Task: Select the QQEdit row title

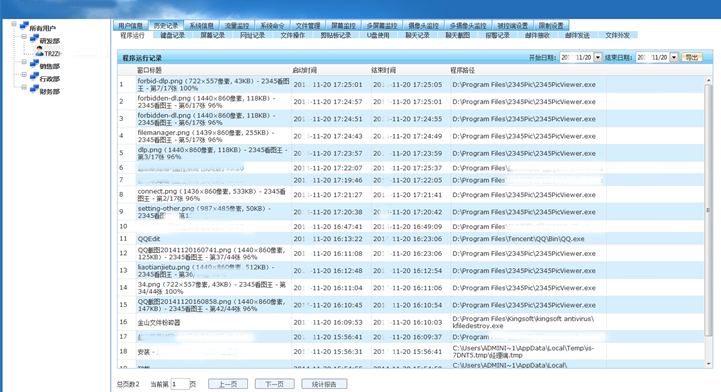Action: (149, 239)
